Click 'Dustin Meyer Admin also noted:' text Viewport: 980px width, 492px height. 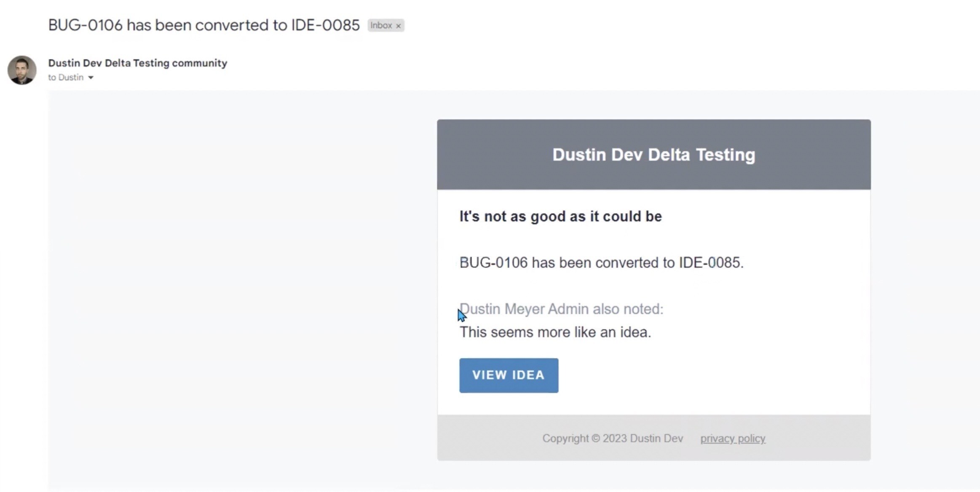pyautogui.click(x=561, y=309)
